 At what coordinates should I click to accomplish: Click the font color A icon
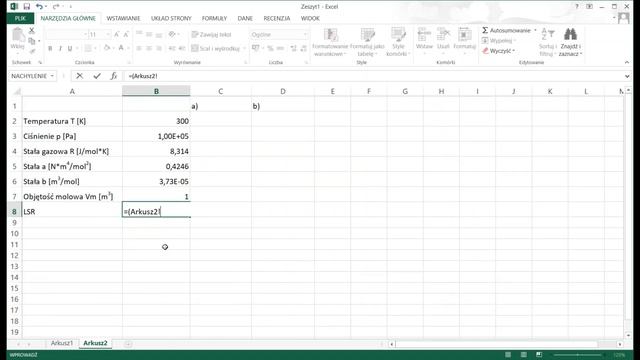coord(121,48)
